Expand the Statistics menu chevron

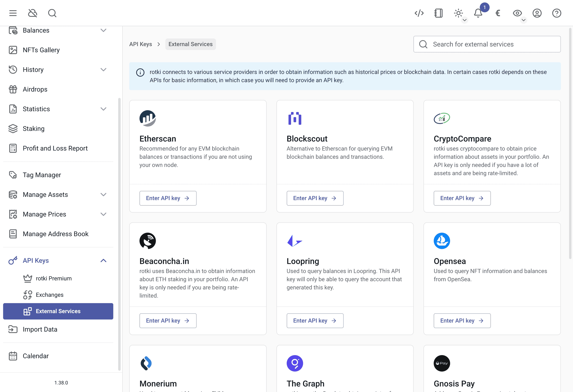[104, 109]
